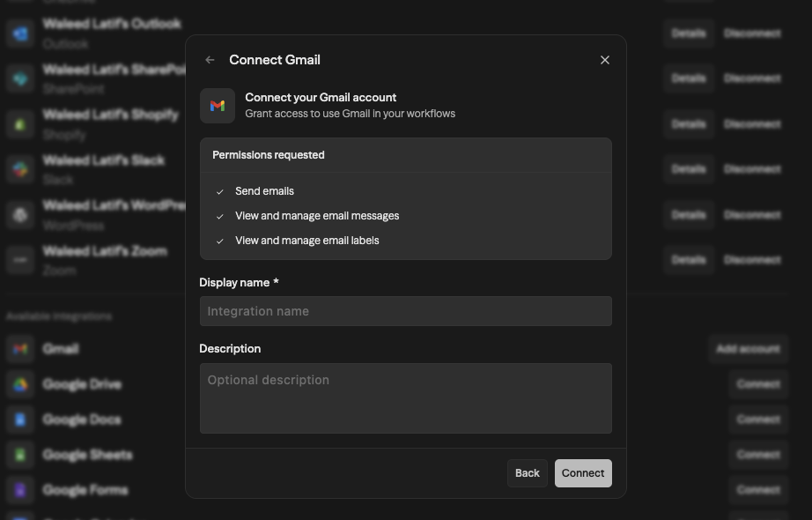Open the Connect Gmail dialog title area
Screen dimensions: 812x520
click(x=274, y=60)
